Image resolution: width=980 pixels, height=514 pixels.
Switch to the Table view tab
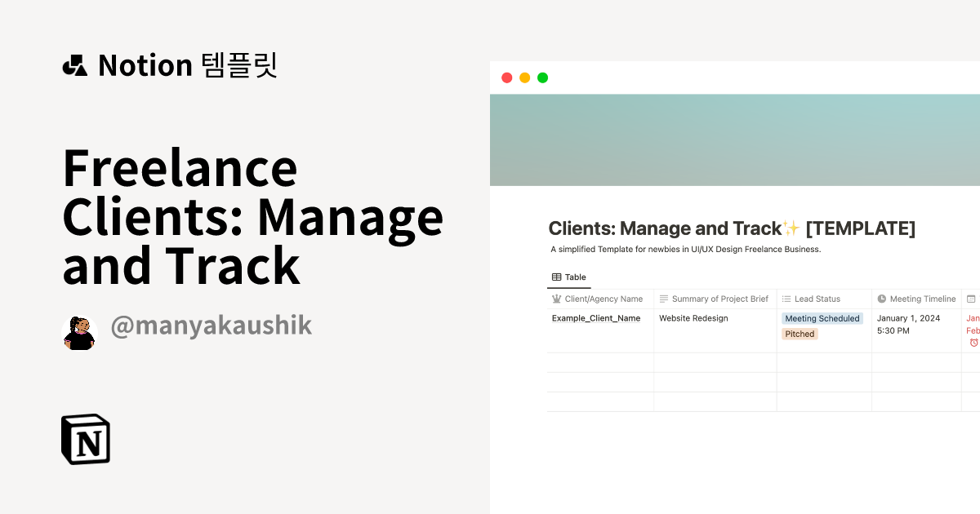[x=569, y=277]
